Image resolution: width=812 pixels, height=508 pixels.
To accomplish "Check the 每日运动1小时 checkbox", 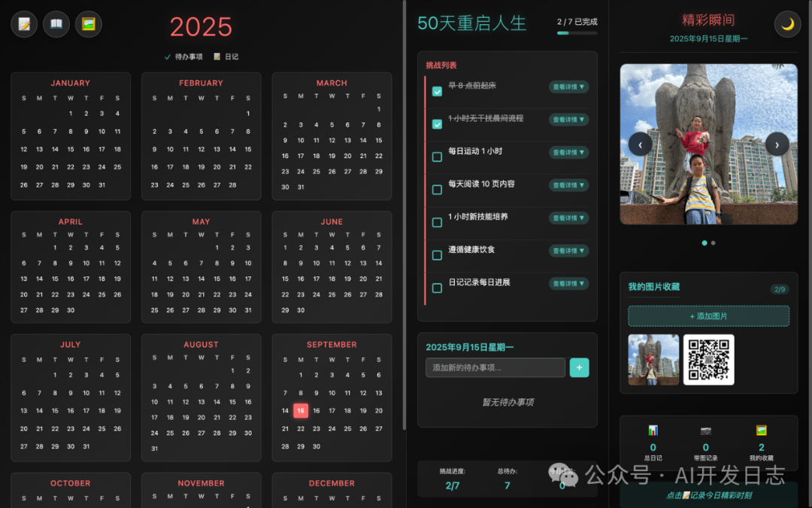I will pyautogui.click(x=437, y=157).
